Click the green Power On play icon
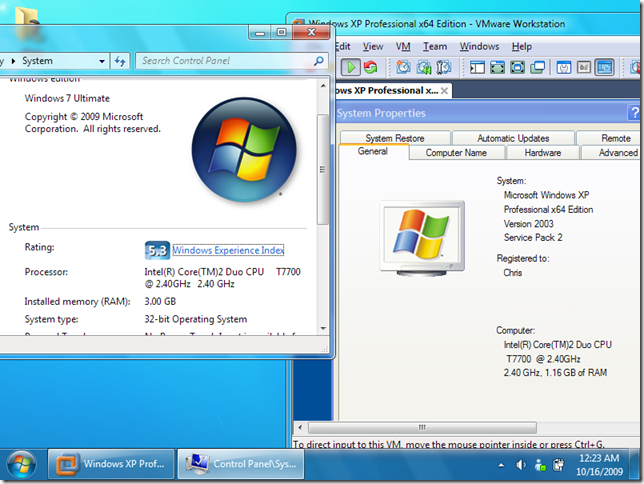 click(x=351, y=67)
